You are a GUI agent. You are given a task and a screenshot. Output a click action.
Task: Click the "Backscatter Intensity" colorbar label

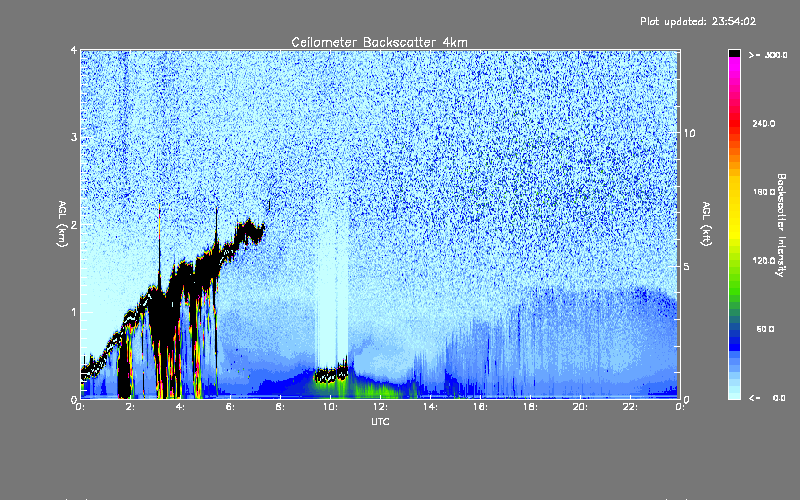click(781, 225)
